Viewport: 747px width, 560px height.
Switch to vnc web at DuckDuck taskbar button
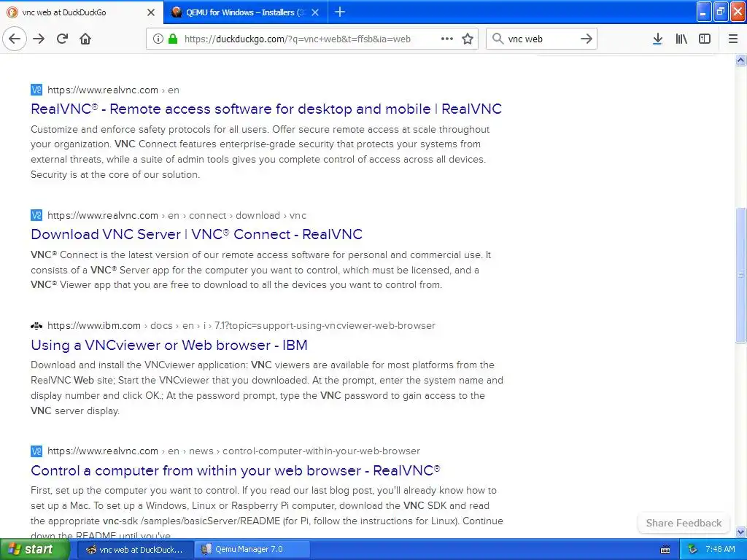[x=135, y=550]
